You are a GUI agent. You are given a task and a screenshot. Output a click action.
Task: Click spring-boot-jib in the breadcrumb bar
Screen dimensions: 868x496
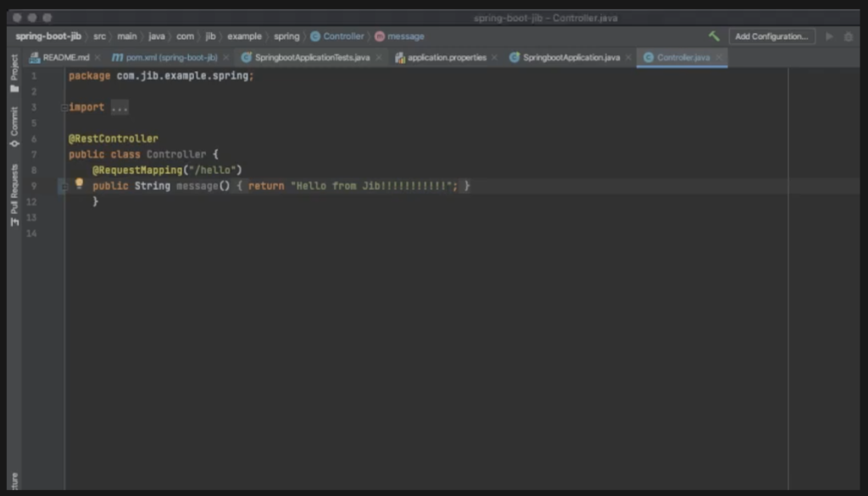pos(47,36)
